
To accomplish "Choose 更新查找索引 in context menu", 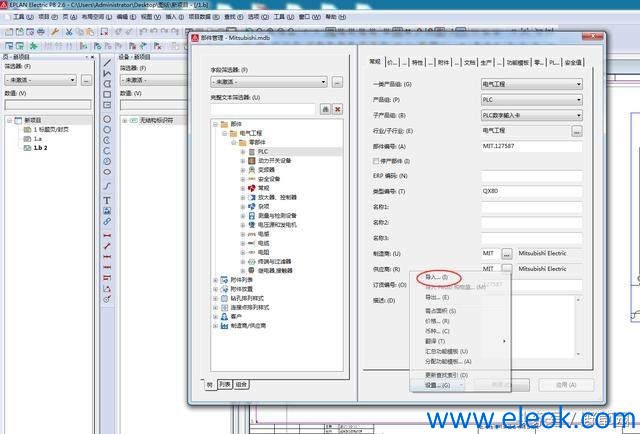I will pos(447,375).
